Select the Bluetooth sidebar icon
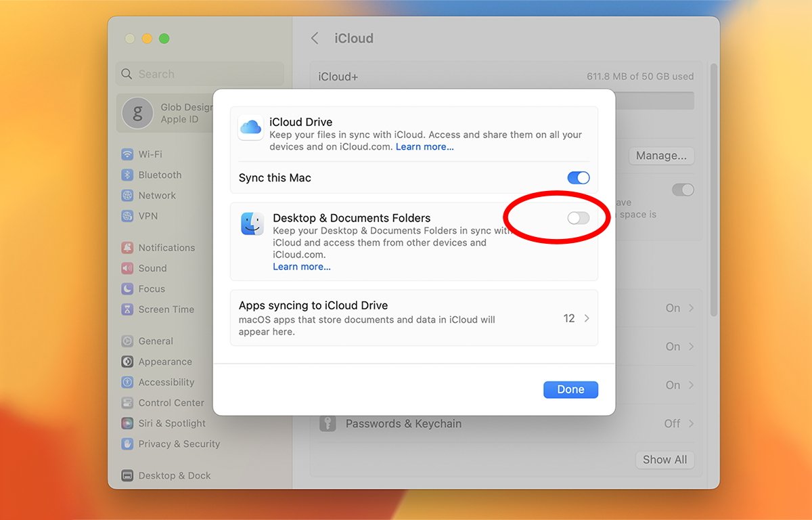This screenshot has height=520, width=812. [127, 175]
